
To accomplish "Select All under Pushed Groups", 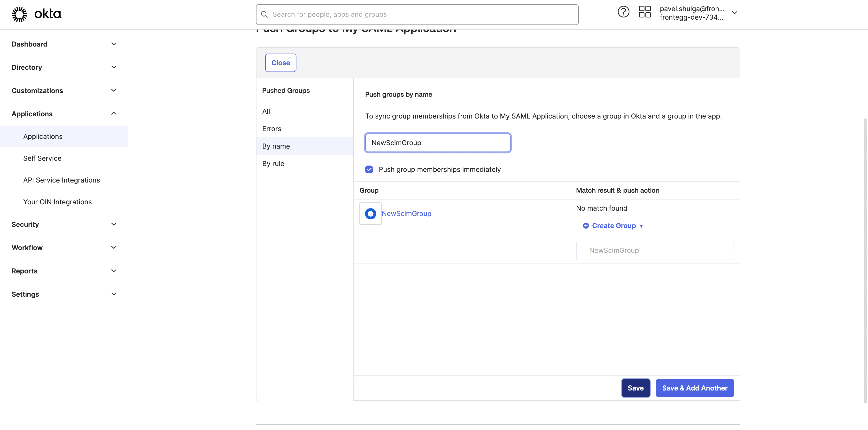I will click(x=305, y=111).
